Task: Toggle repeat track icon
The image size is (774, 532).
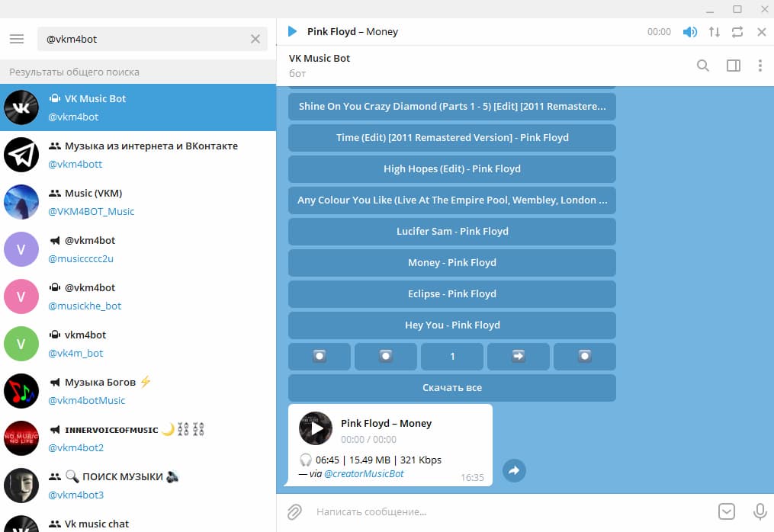Action: 737,32
